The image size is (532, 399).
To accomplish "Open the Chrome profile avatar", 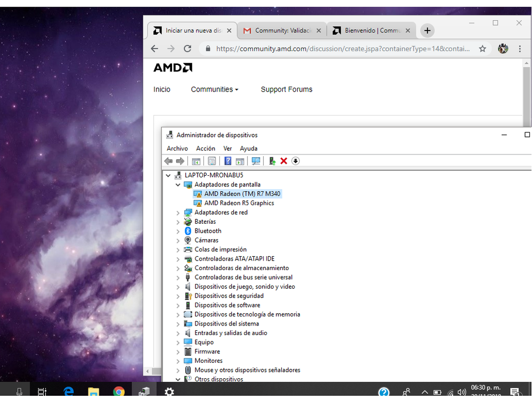I will click(503, 48).
